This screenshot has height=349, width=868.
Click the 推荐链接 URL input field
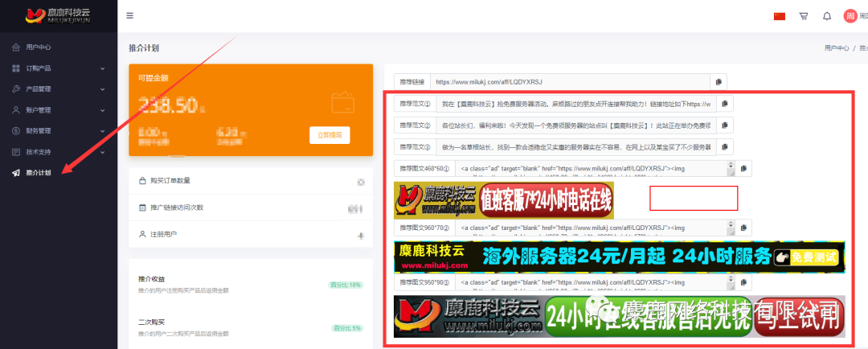pyautogui.click(x=571, y=82)
